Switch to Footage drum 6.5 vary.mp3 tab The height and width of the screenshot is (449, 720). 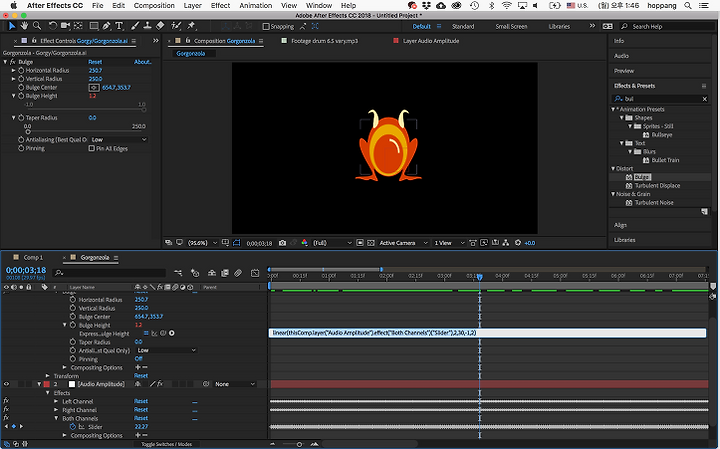tap(324, 41)
